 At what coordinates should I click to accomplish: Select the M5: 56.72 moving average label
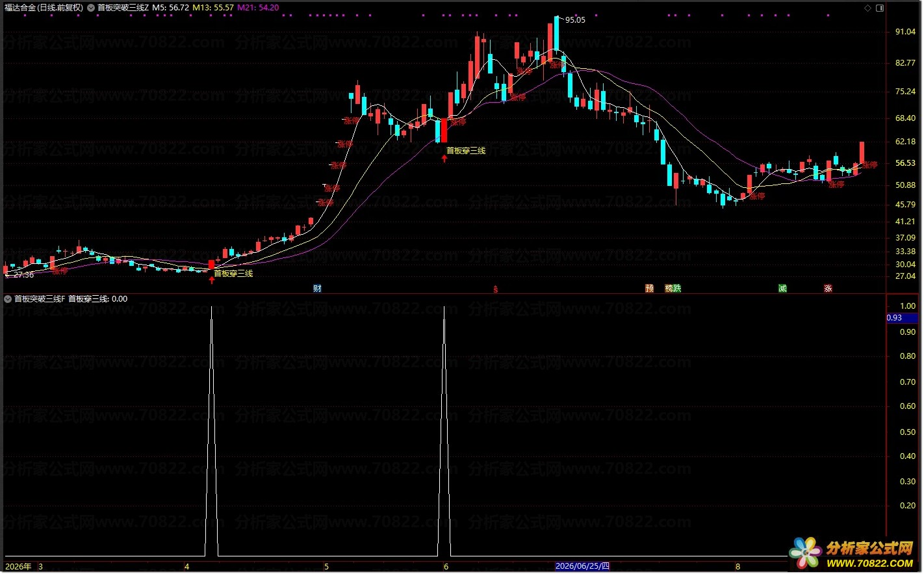click(171, 8)
